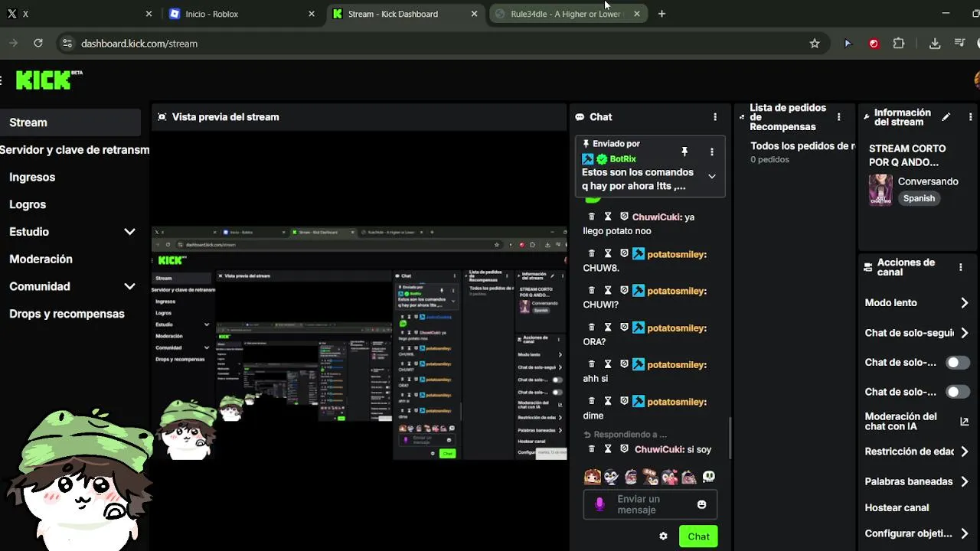980x551 pixels.
Task: Open the browser extensions puzzle icon
Action: (899, 44)
